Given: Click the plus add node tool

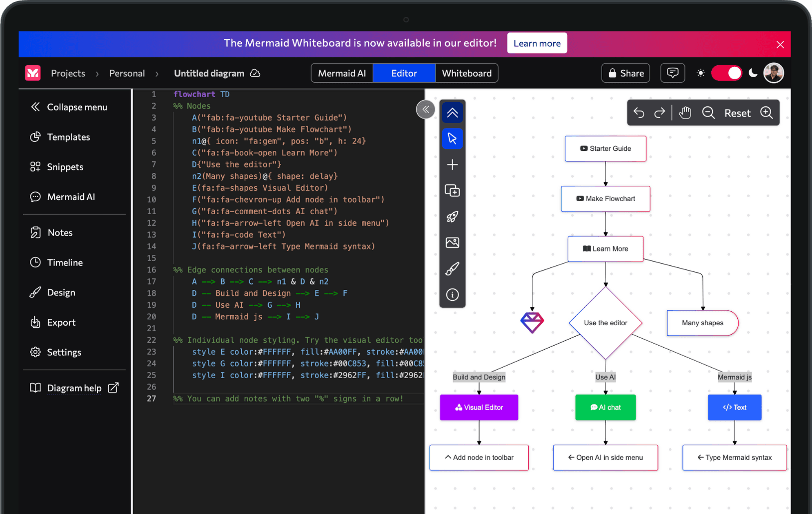Looking at the screenshot, I should (x=452, y=165).
